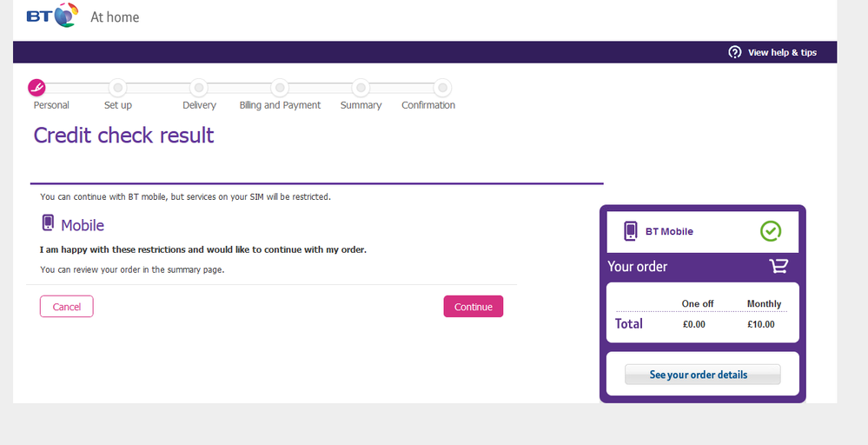Click the Summary step label

coord(361,105)
